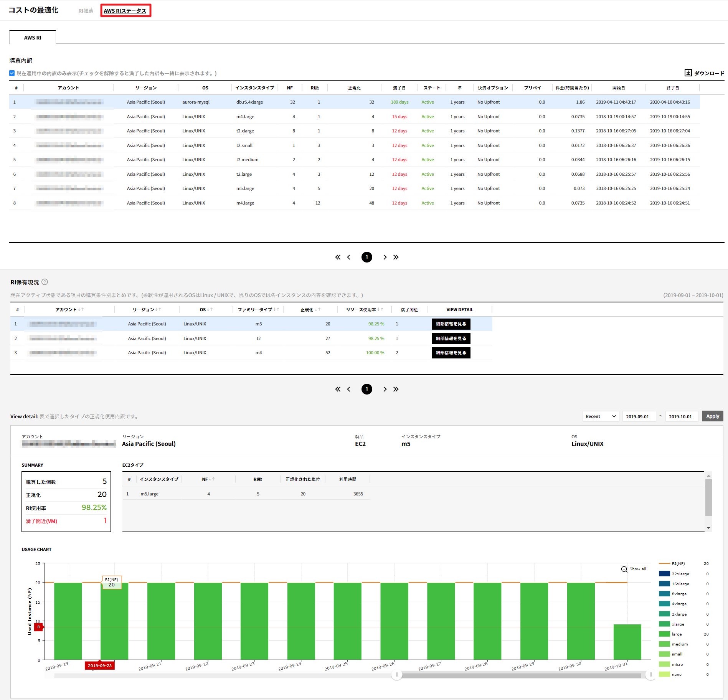Toggle the large series in chart legend

(x=676, y=634)
